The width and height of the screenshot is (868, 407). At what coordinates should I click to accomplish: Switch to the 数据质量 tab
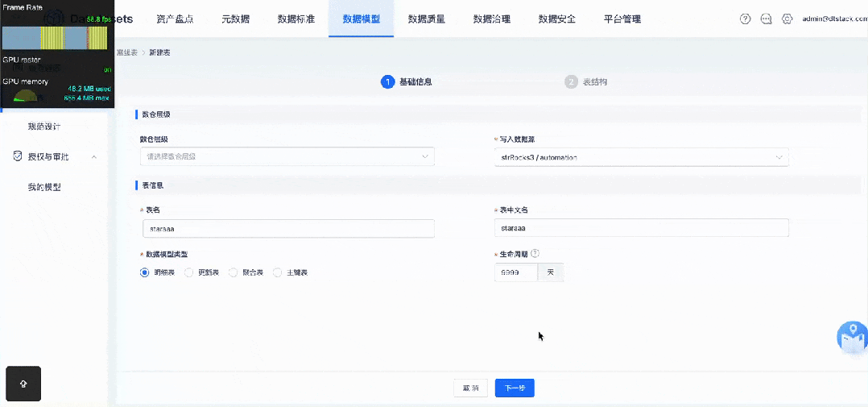point(427,19)
